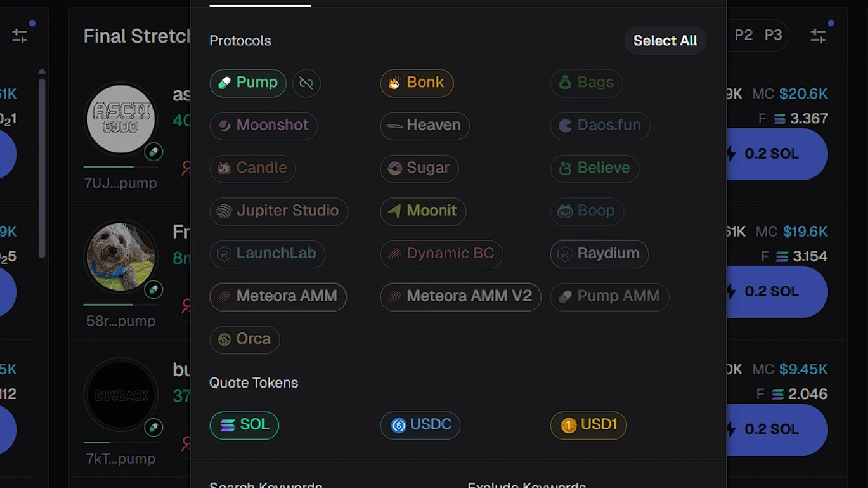
Task: Click inside the Search Keywords field
Action: [x=266, y=484]
